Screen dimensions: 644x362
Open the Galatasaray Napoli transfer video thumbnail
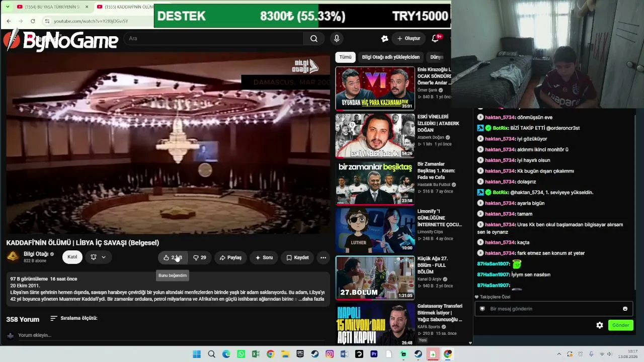click(x=375, y=325)
